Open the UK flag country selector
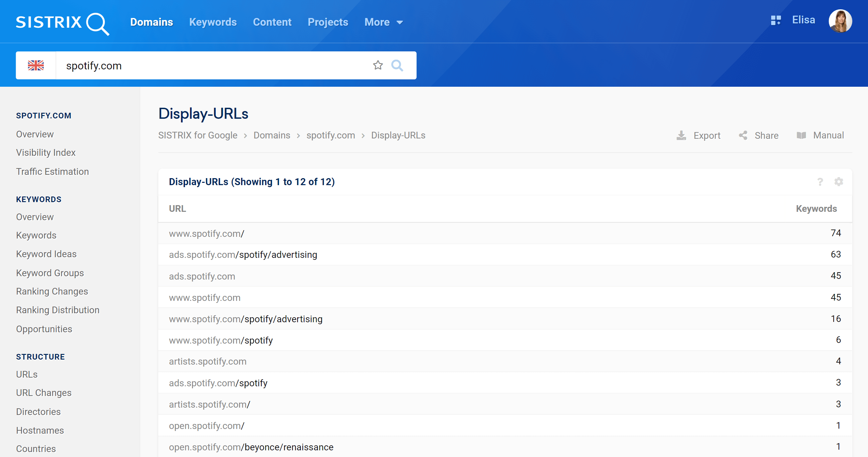868x457 pixels. pos(36,65)
